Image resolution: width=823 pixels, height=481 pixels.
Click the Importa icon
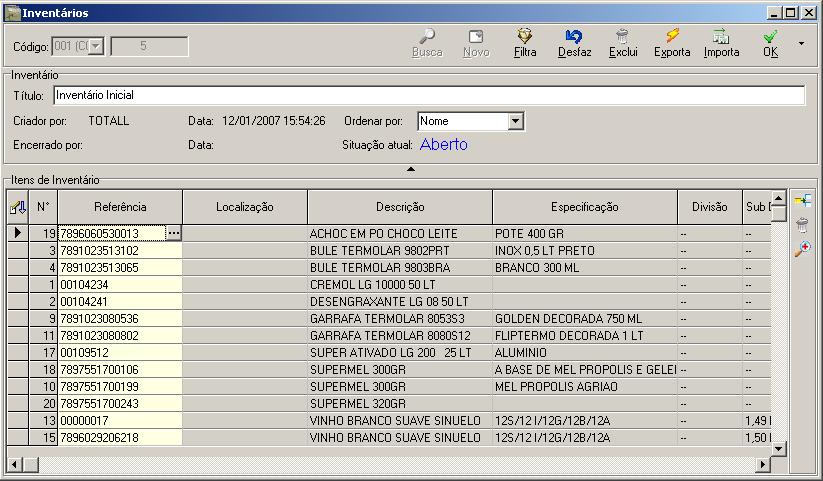click(721, 36)
